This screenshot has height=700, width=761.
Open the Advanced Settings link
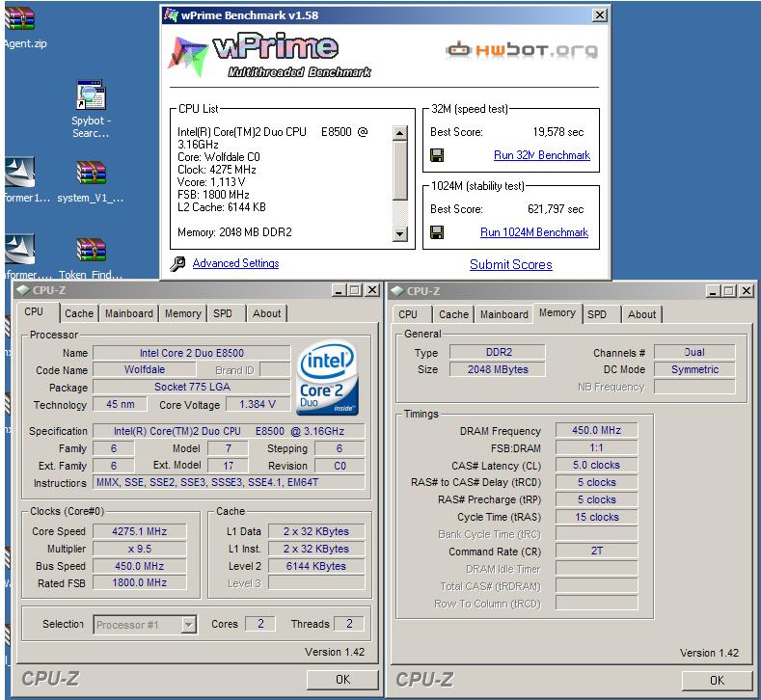pyautogui.click(x=235, y=263)
